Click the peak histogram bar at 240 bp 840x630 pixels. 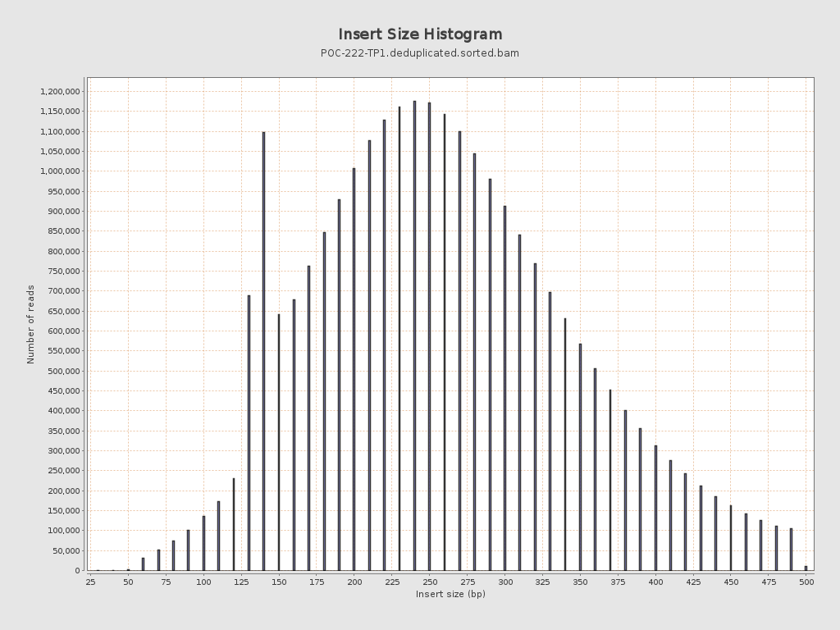(414, 336)
